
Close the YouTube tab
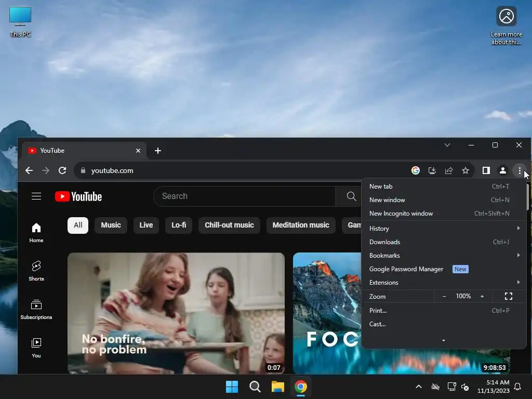tap(138, 151)
